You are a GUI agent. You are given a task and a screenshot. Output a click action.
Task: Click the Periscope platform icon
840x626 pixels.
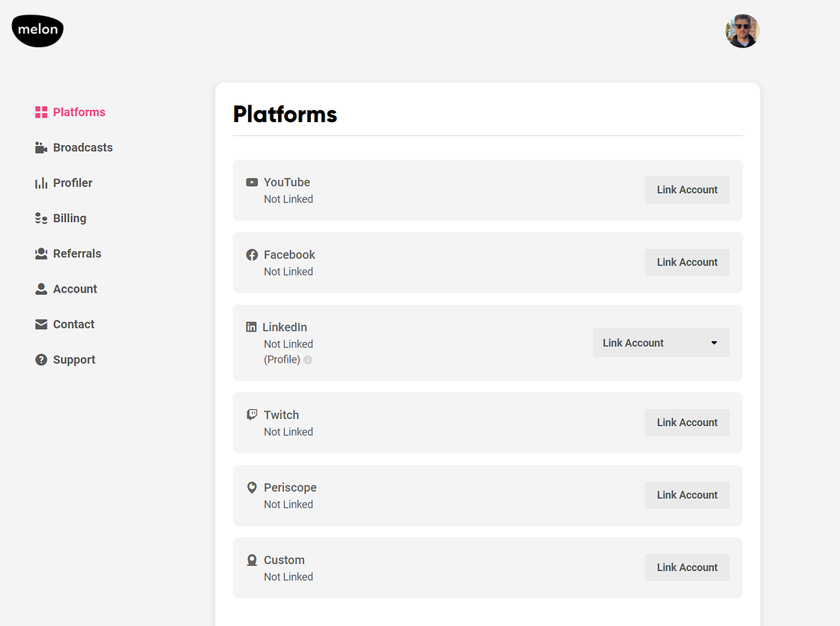coord(252,488)
